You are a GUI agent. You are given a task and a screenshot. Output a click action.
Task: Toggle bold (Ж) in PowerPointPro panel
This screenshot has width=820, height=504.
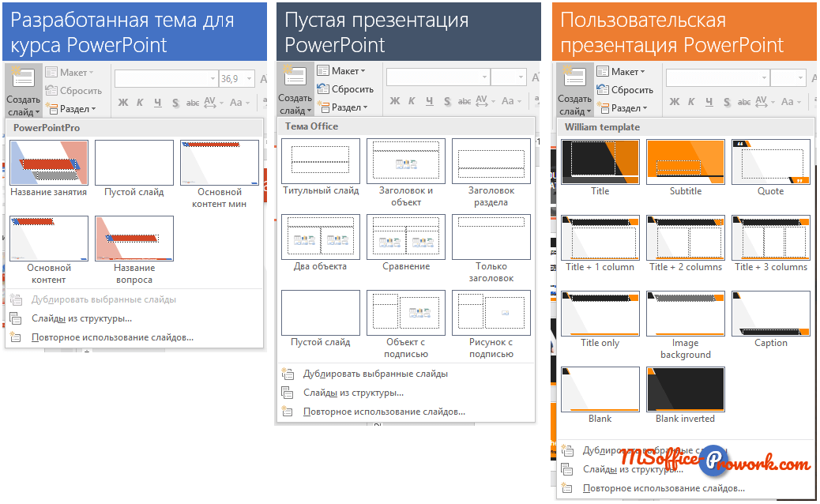coord(123,103)
